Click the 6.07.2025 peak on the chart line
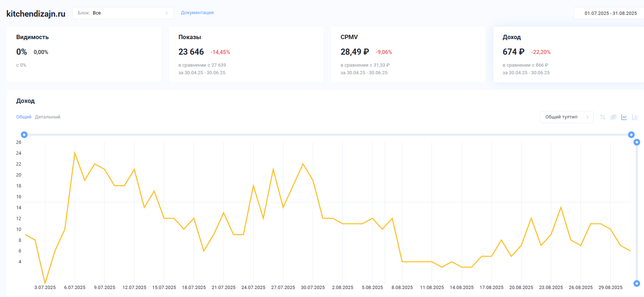Screen dimensions: 644x297 [x=75, y=153]
